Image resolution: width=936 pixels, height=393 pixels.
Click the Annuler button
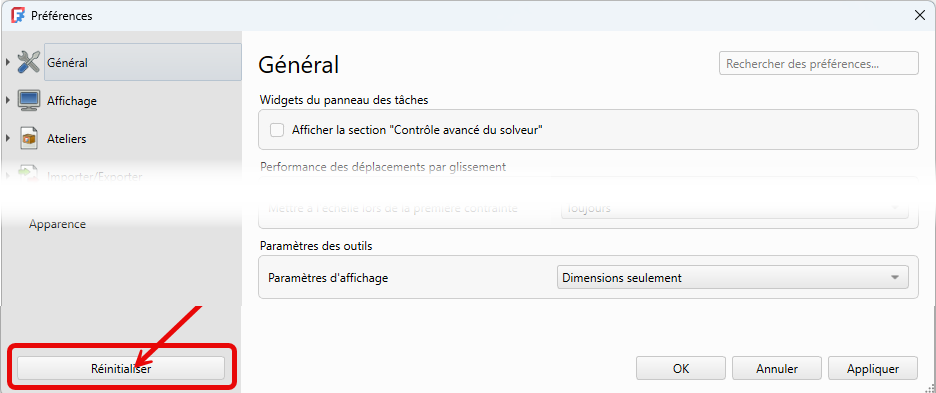(777, 369)
